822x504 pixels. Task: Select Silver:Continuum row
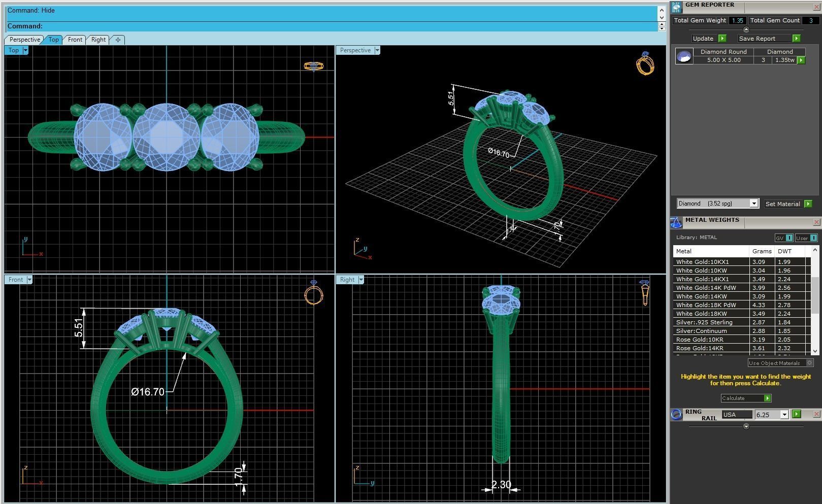coord(742,331)
